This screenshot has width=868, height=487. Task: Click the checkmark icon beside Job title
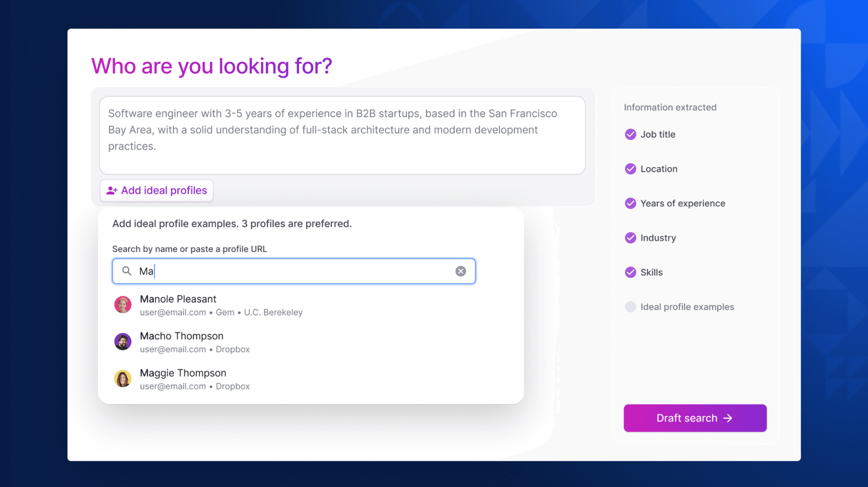coord(630,134)
